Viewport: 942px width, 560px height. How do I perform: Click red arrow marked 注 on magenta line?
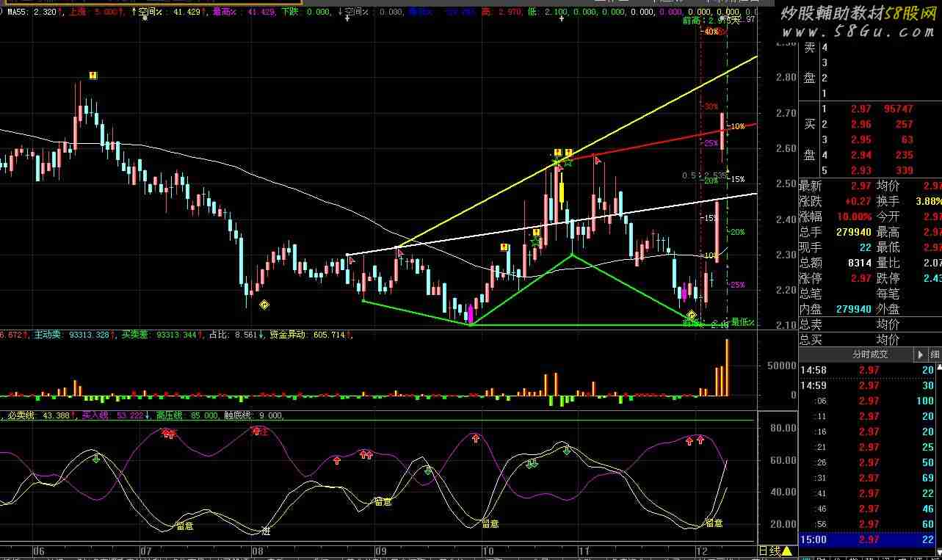[x=259, y=432]
